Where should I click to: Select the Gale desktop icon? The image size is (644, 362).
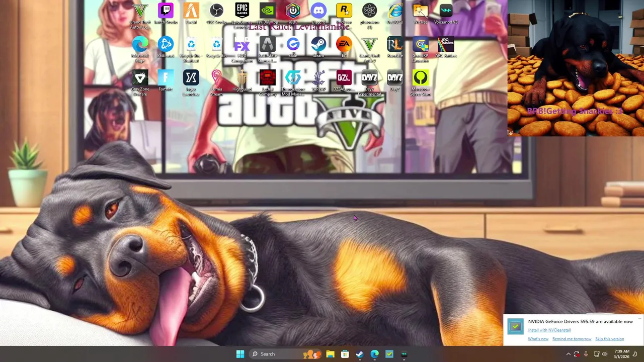293,47
